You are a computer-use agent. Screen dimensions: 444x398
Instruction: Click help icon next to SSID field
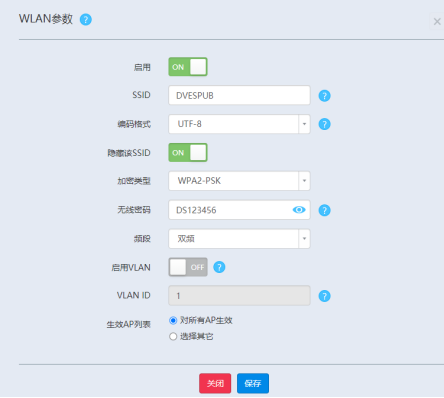click(324, 96)
